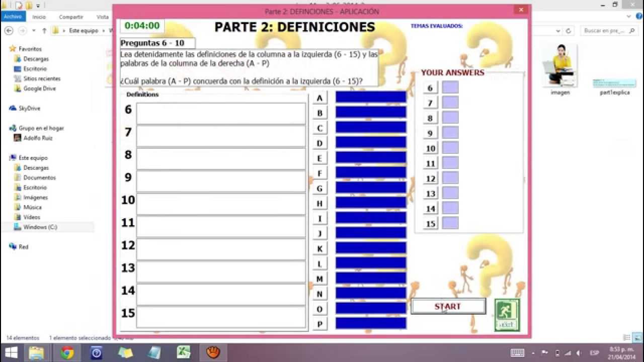Open the Vista tab in Explorer

coord(103,17)
